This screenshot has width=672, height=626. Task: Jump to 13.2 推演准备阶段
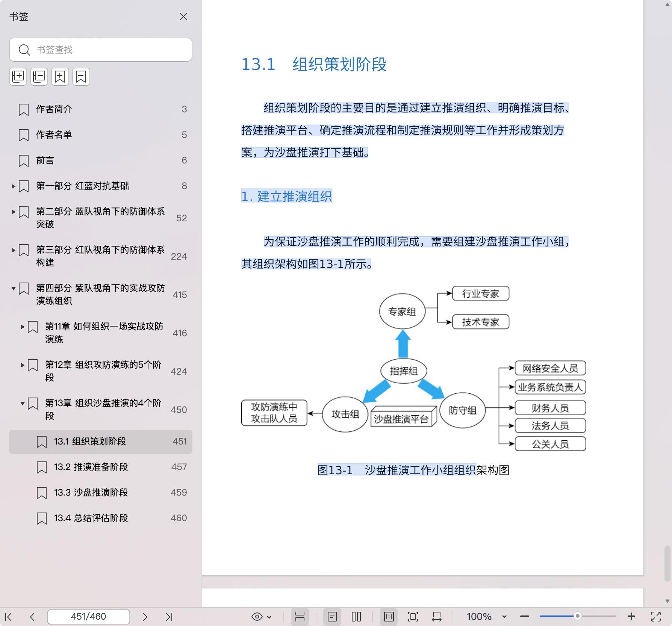coord(101,467)
